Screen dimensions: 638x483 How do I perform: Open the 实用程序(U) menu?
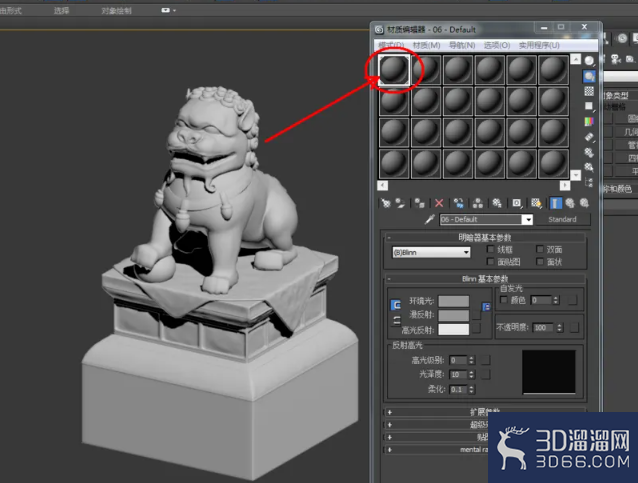539,45
